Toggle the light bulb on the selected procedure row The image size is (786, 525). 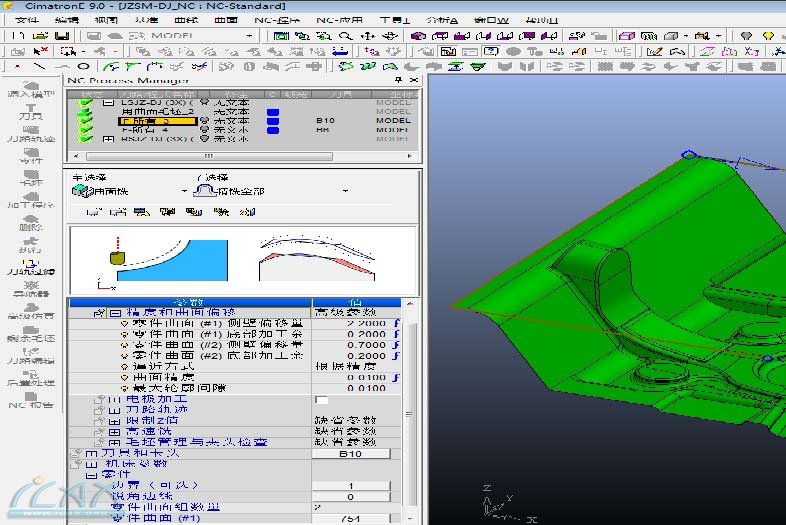205,120
